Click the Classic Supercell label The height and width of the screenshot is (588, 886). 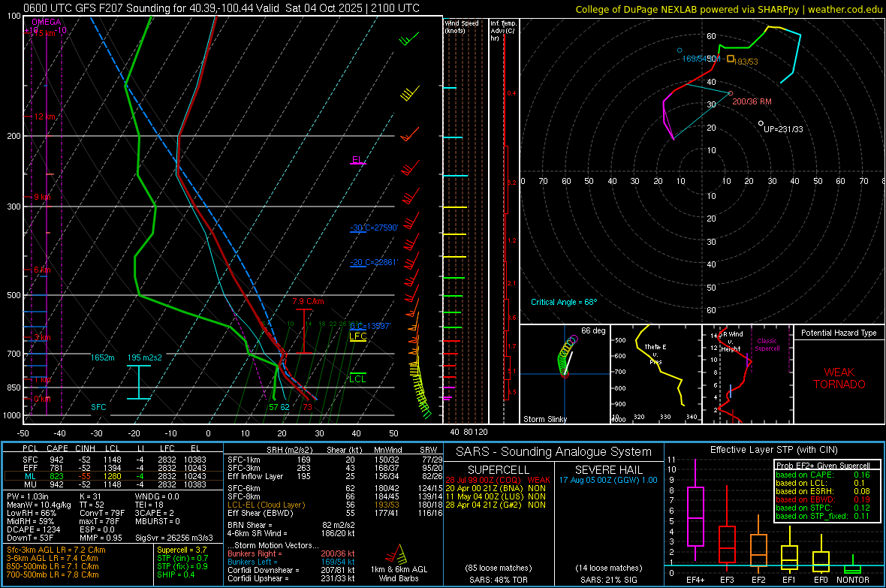pos(767,345)
